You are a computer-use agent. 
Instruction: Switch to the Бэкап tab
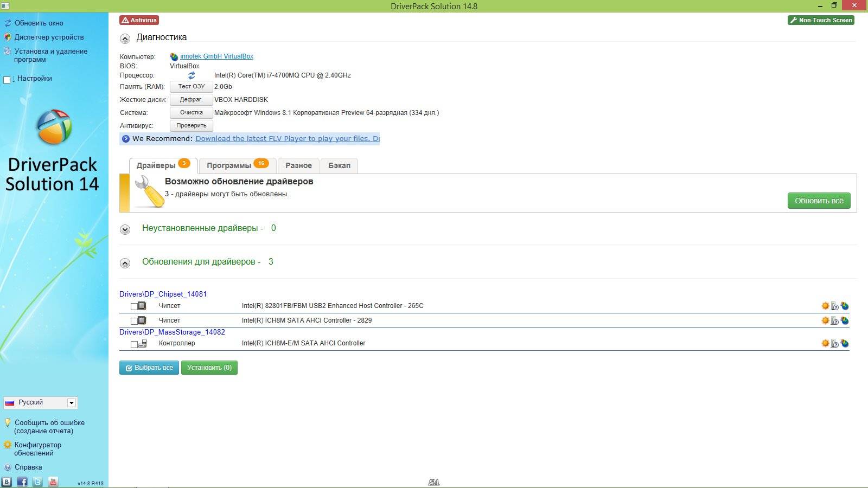tap(339, 165)
